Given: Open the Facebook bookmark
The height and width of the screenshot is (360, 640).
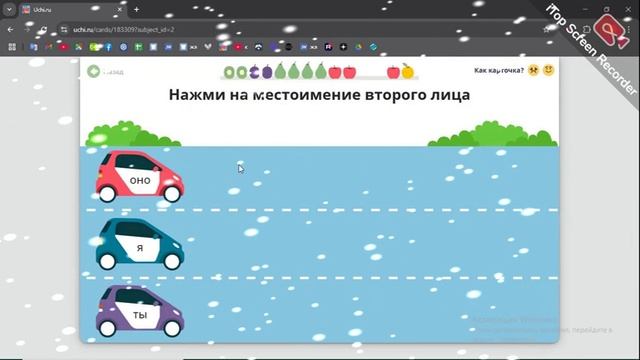Looking at the screenshot, I should tap(109, 47).
